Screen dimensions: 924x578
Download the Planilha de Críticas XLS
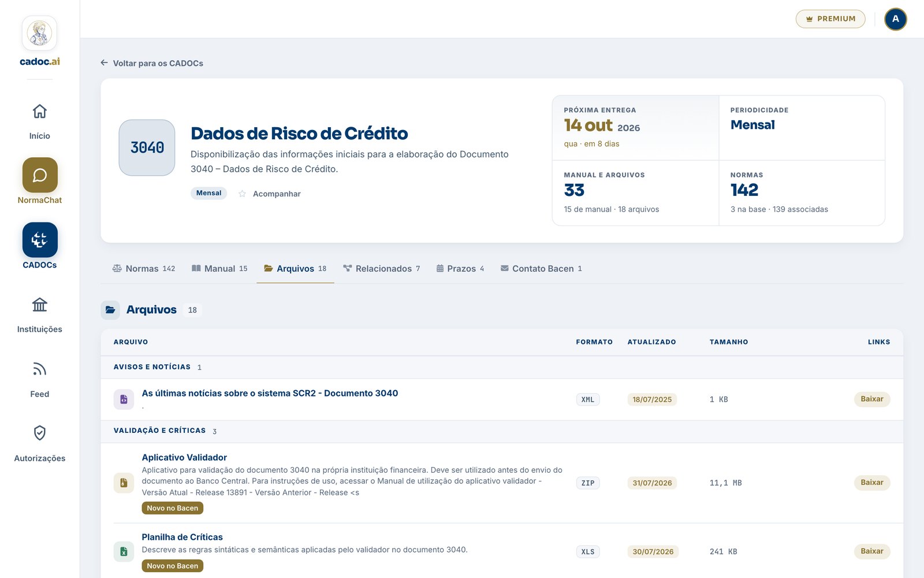click(872, 551)
